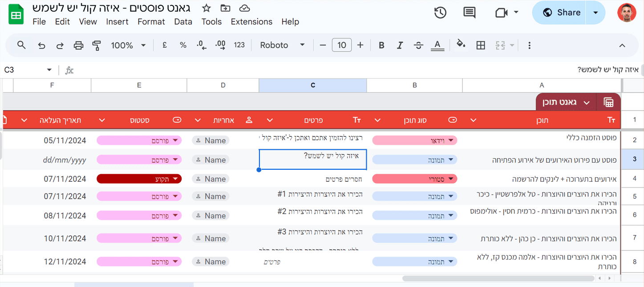Decrease decimal places

point(202,45)
